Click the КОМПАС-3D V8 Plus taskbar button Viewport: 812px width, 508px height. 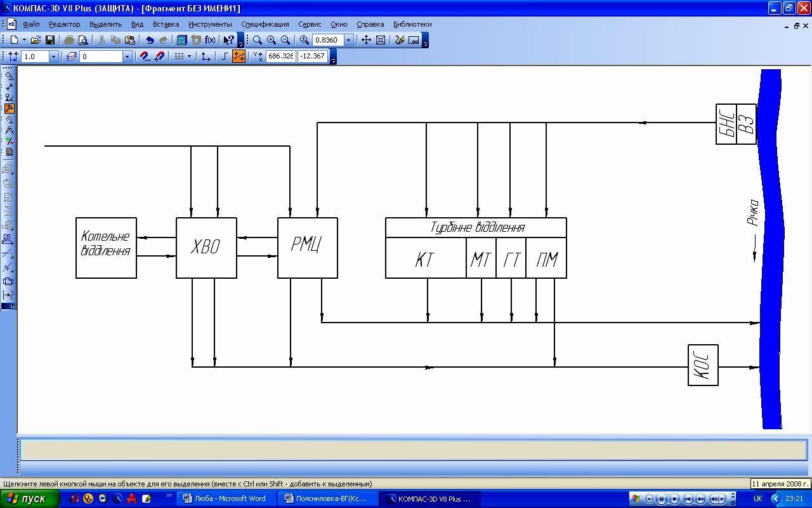429,498
